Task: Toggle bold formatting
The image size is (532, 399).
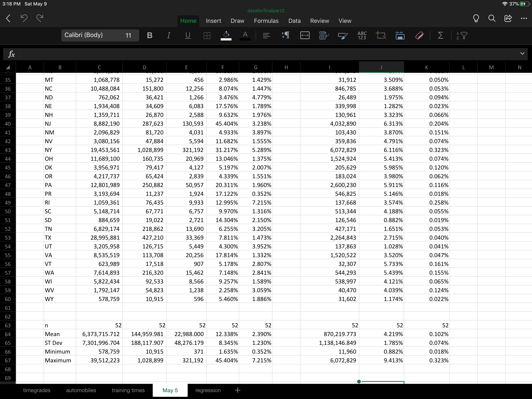Action: 150,36
